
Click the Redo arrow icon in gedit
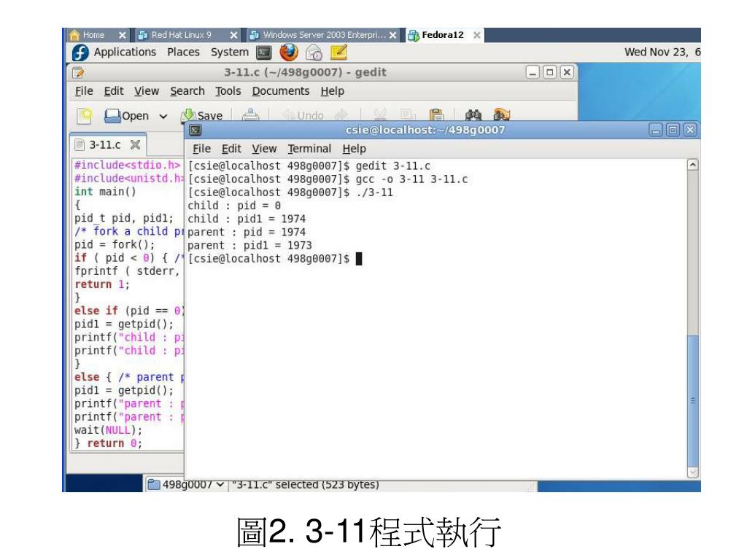[x=341, y=115]
